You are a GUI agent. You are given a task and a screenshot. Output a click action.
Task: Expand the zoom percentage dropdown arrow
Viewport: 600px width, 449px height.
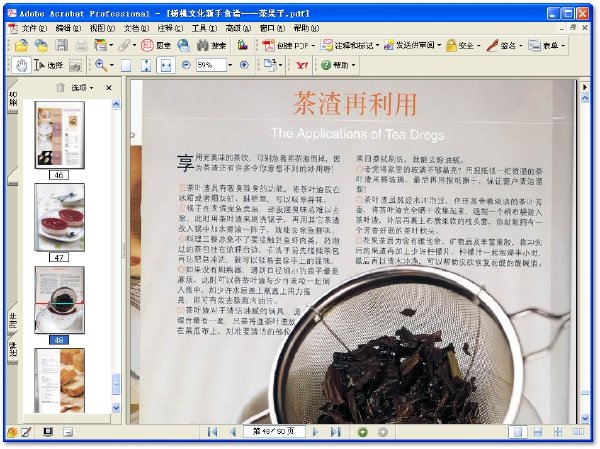pos(230,65)
